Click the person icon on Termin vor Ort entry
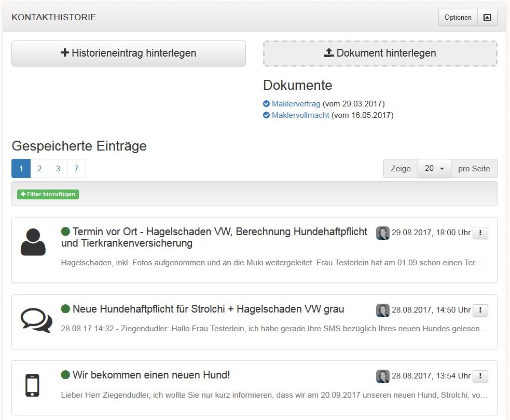510x420 pixels. coord(33,242)
